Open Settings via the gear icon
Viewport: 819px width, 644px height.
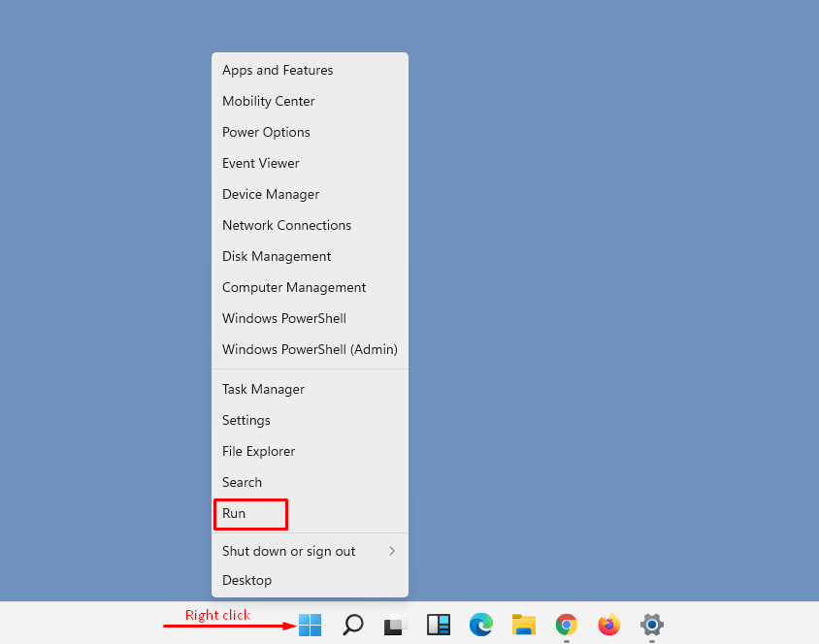pos(651,626)
